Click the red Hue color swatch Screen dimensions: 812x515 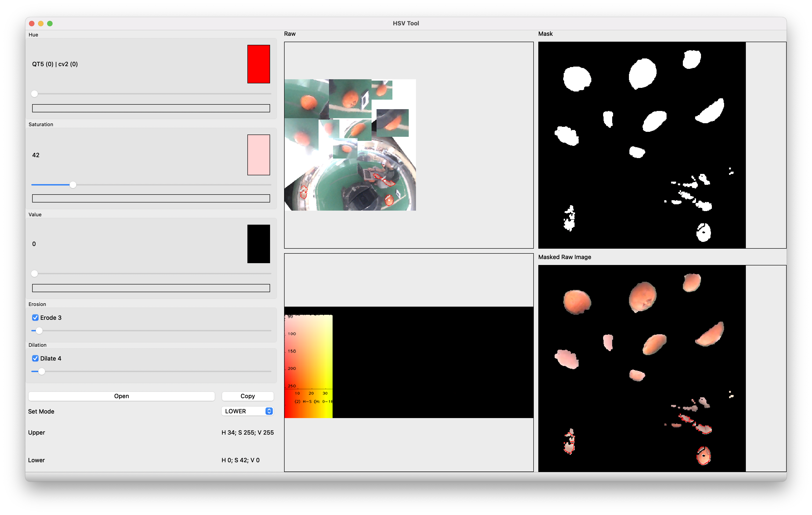point(259,64)
